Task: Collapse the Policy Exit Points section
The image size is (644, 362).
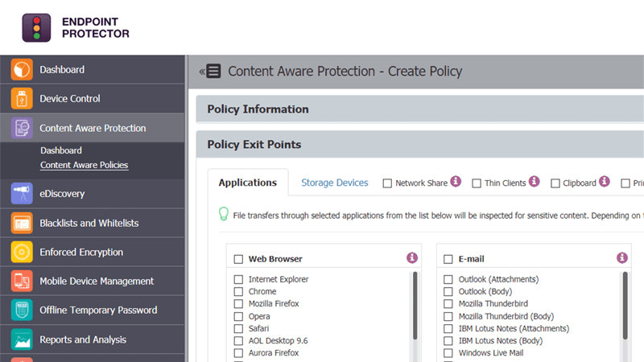Action: [419, 145]
